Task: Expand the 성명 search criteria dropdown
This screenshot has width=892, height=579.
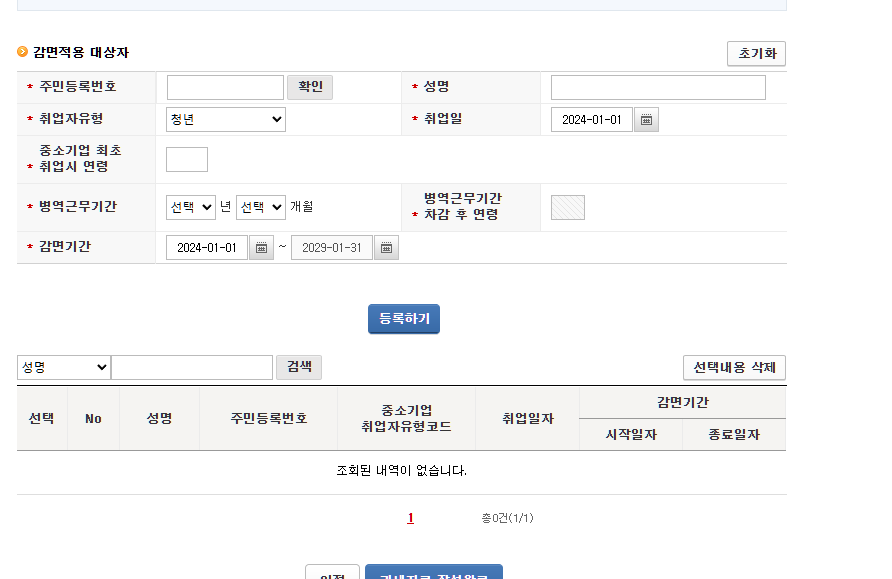Action: [64, 368]
